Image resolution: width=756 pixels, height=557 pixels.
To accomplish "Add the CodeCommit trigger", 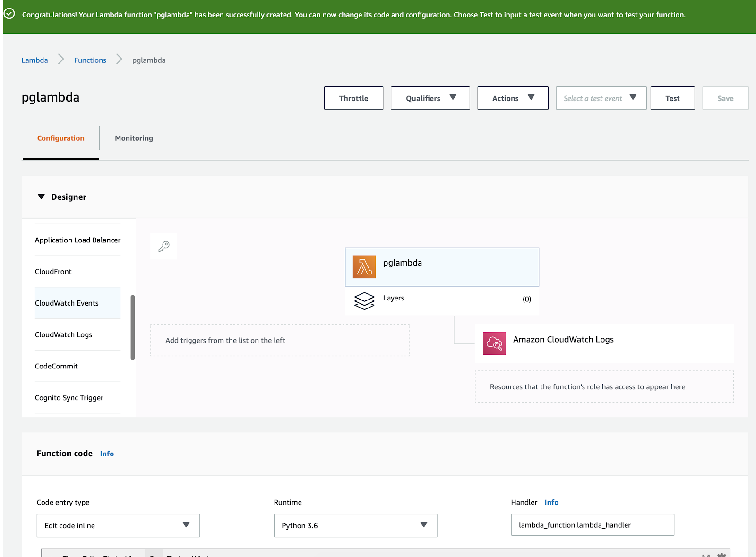I will (x=78, y=366).
